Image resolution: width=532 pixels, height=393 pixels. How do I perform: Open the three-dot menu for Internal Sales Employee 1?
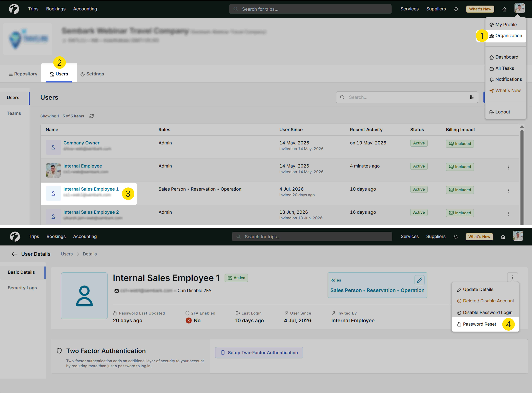coord(508,191)
